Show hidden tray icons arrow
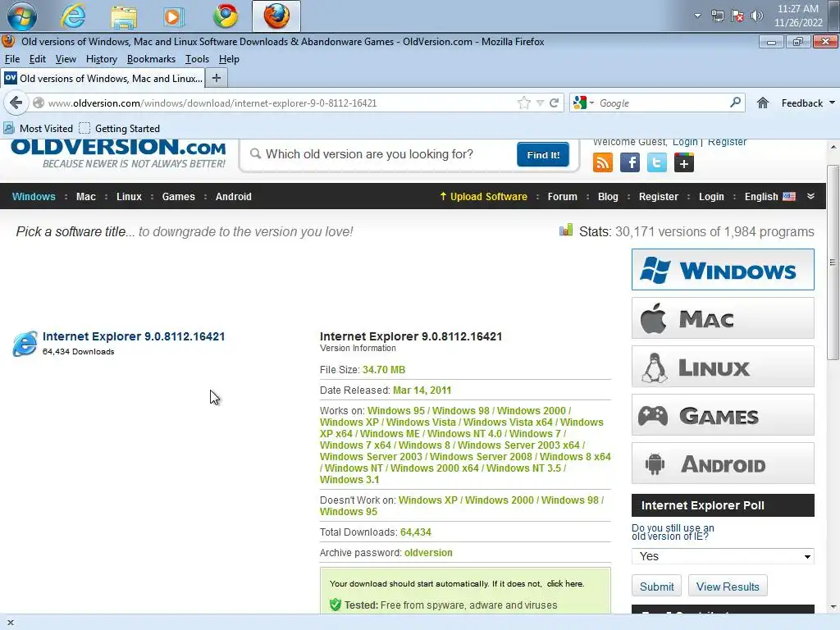840x630 pixels. click(697, 16)
